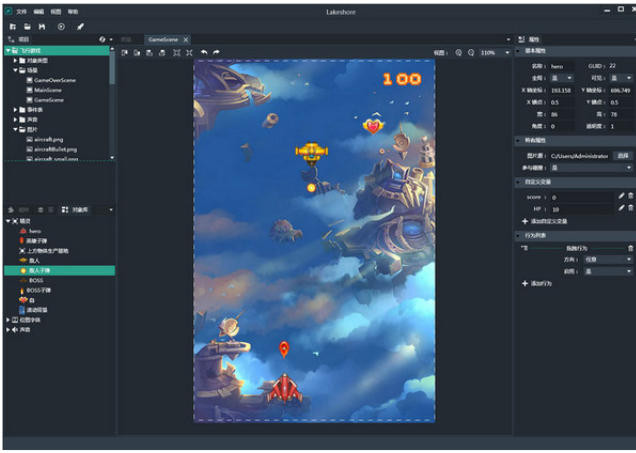Open the 文件 menu
The image size is (636, 453).
[21, 12]
